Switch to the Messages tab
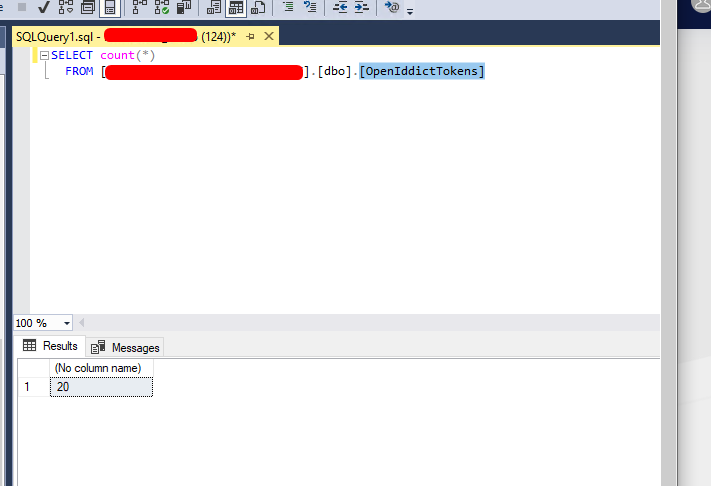Image resolution: width=711 pixels, height=486 pixels. tap(125, 348)
